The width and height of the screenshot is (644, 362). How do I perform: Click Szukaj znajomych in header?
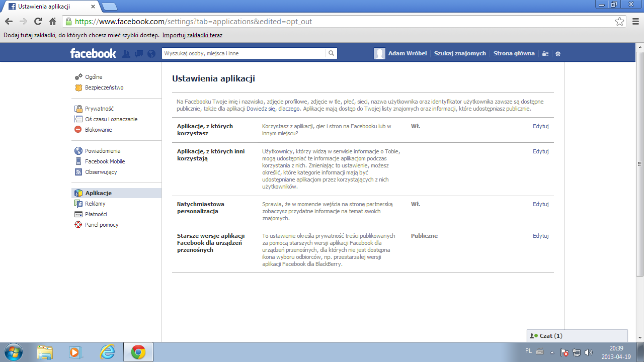click(460, 53)
